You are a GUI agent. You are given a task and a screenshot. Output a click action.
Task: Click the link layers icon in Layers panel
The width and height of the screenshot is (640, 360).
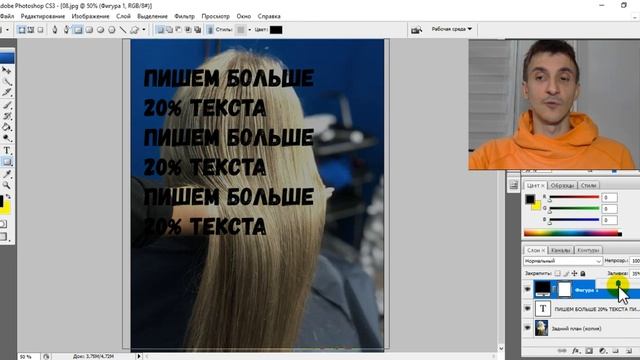tap(562, 351)
